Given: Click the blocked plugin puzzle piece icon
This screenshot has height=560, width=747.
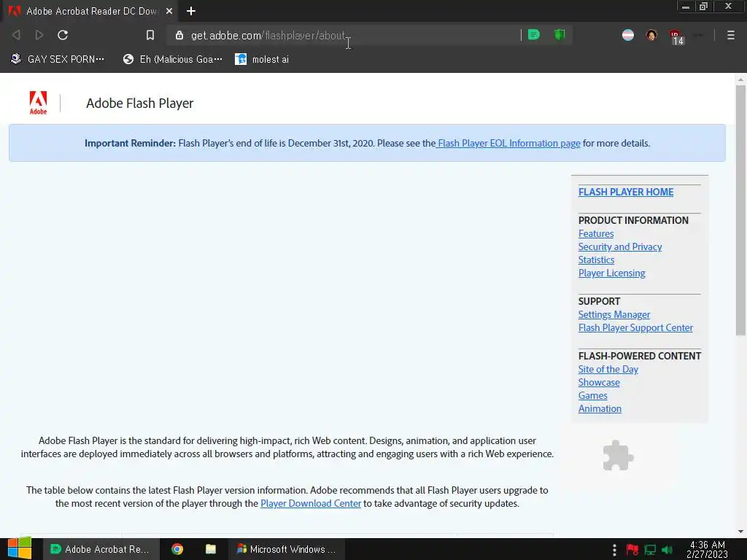Looking at the screenshot, I should tap(618, 455).
